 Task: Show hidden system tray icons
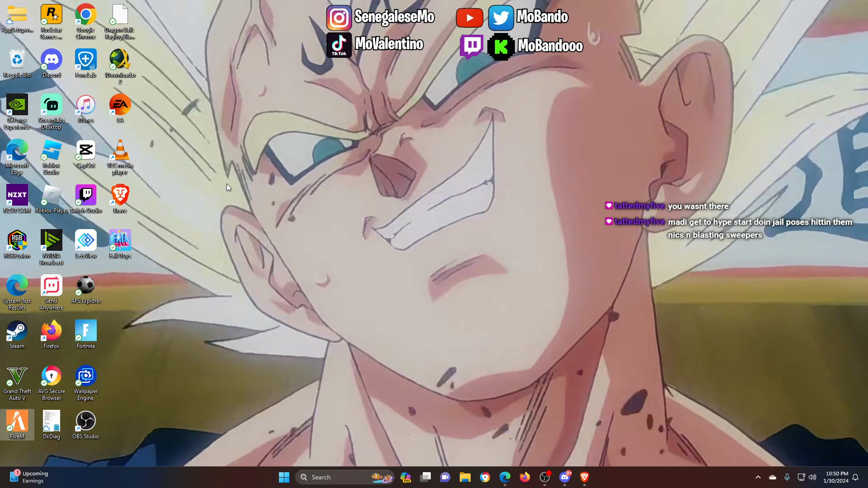(x=758, y=477)
